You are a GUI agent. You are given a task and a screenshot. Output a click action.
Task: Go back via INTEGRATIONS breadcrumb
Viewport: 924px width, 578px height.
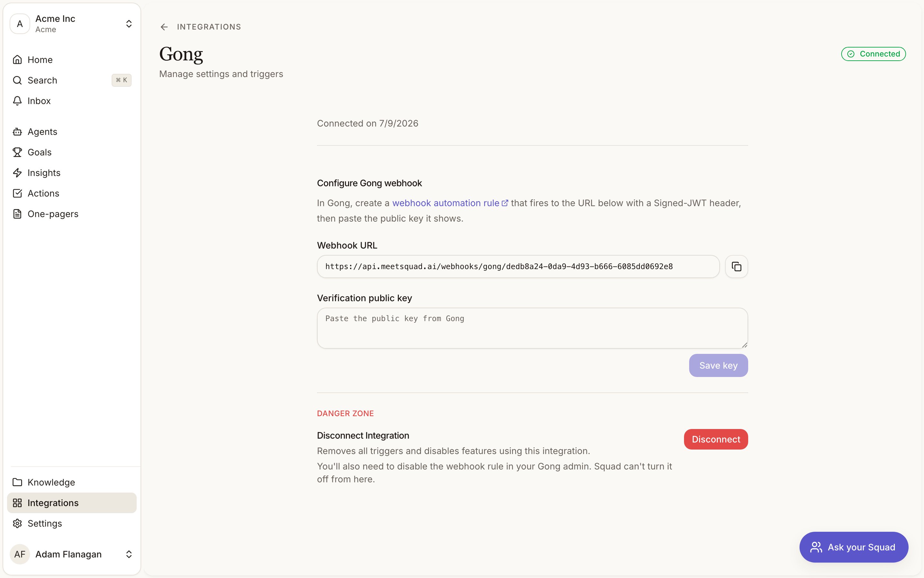click(209, 27)
